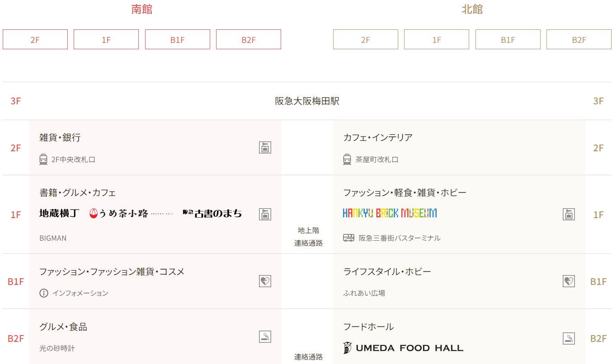
Task: Click the heart nursing icon on North B1F
Action: coord(569,281)
